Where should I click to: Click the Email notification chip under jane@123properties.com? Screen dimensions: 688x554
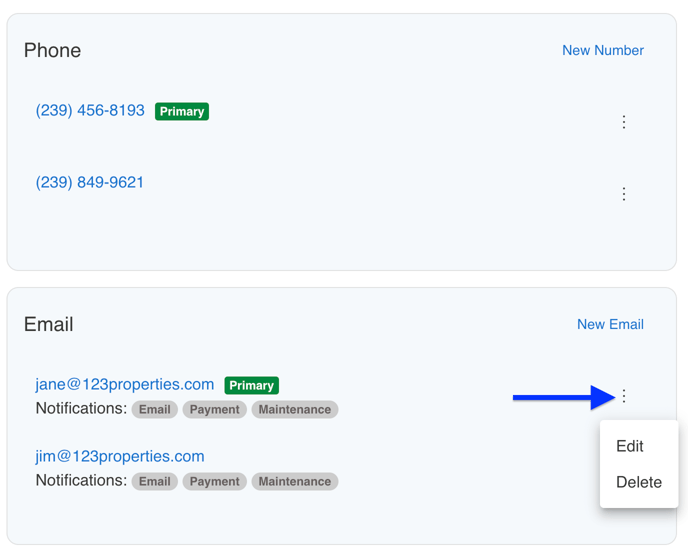pos(154,410)
